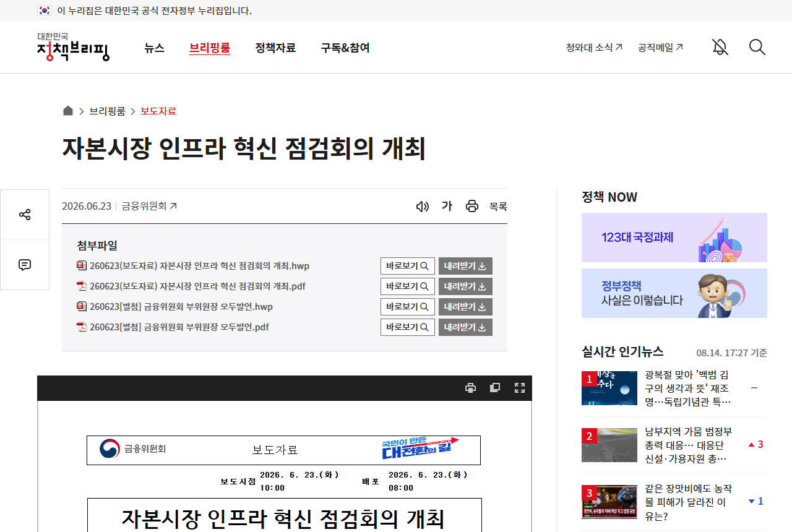Click the 대한민국 정책브리핑 logo
Screen dimensions: 792x532
(x=73, y=47)
